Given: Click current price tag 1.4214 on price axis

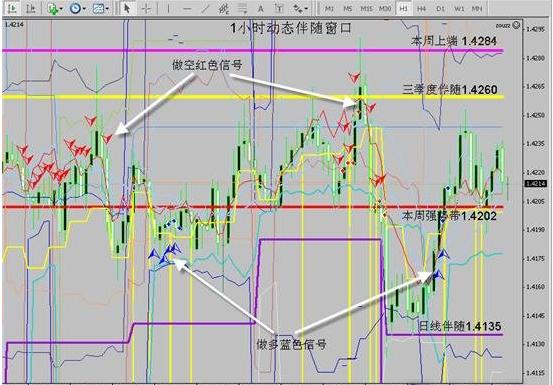Looking at the screenshot, I should (535, 183).
